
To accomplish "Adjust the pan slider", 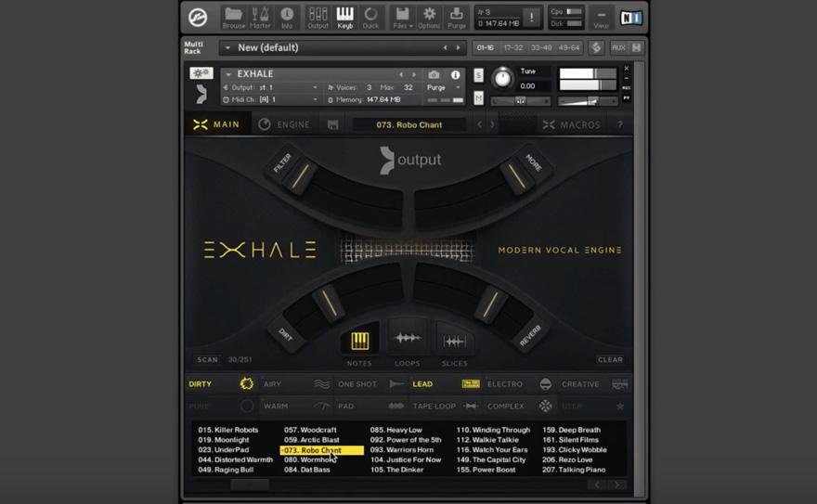I will click(520, 101).
